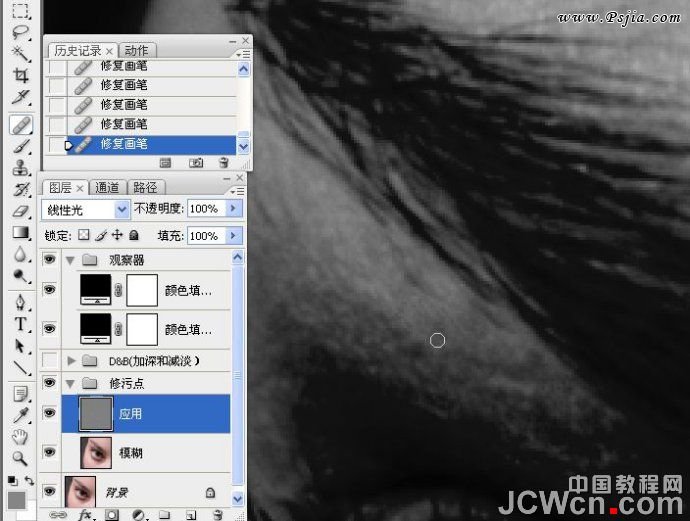Select the Clone Stamp tool
This screenshot has height=521, width=690.
tap(21, 168)
